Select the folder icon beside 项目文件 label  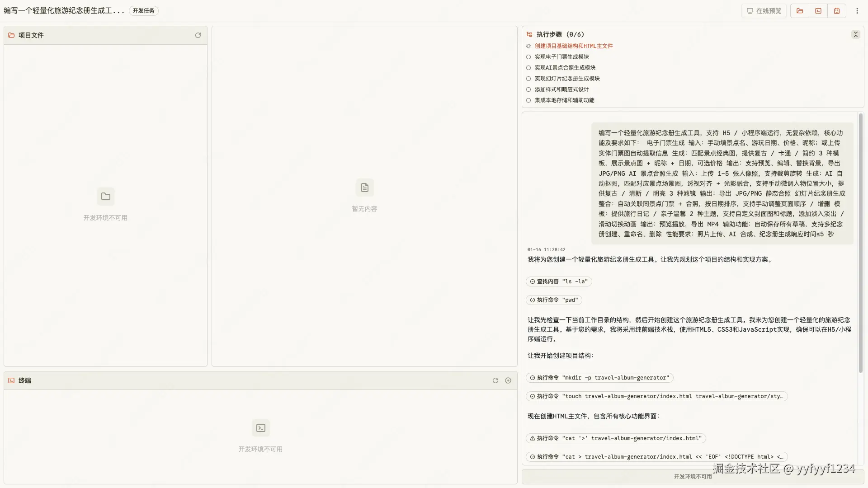click(x=11, y=35)
